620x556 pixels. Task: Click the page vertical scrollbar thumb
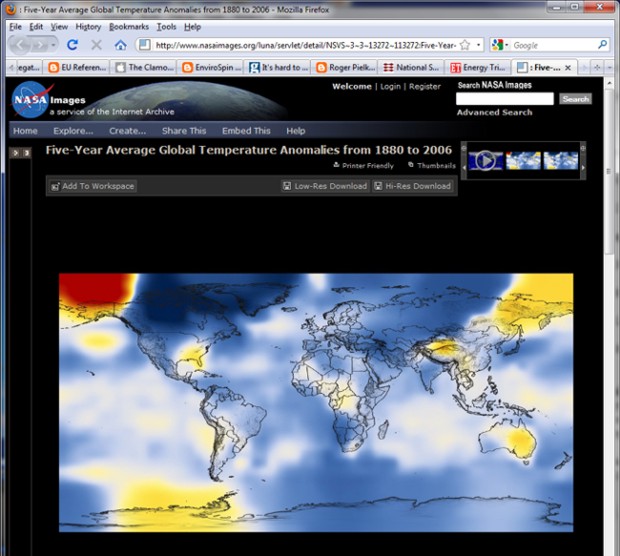(609, 171)
